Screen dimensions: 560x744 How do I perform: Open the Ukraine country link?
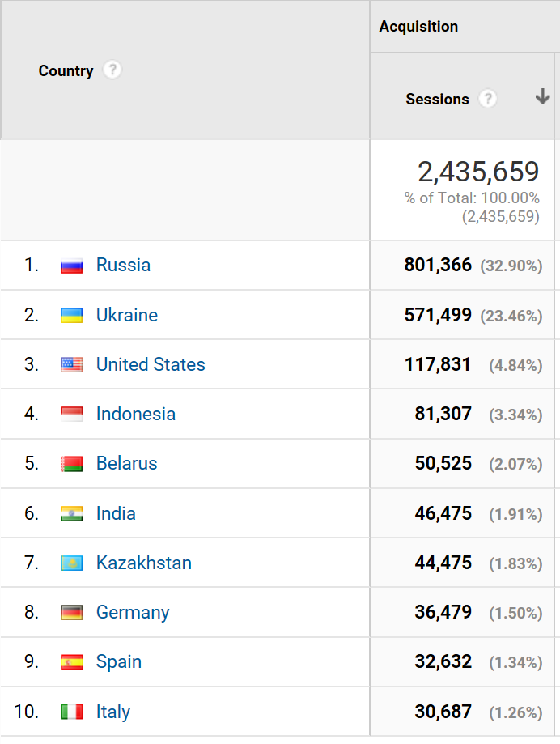(x=127, y=315)
